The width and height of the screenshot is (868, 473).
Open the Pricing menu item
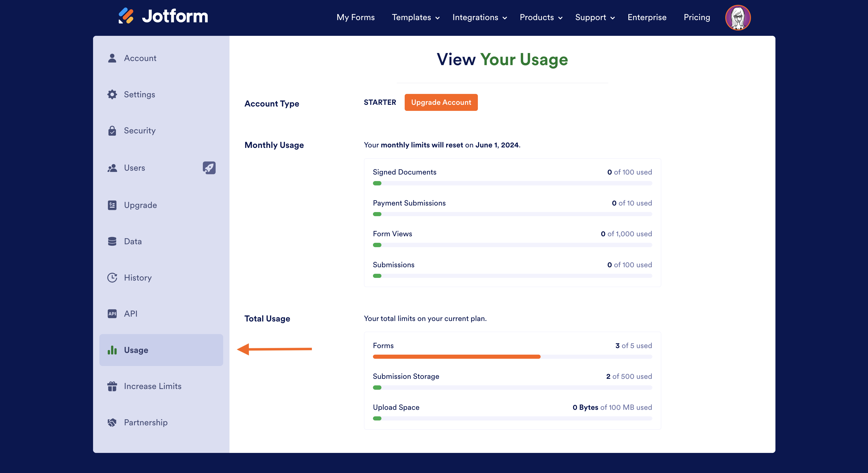(x=696, y=17)
